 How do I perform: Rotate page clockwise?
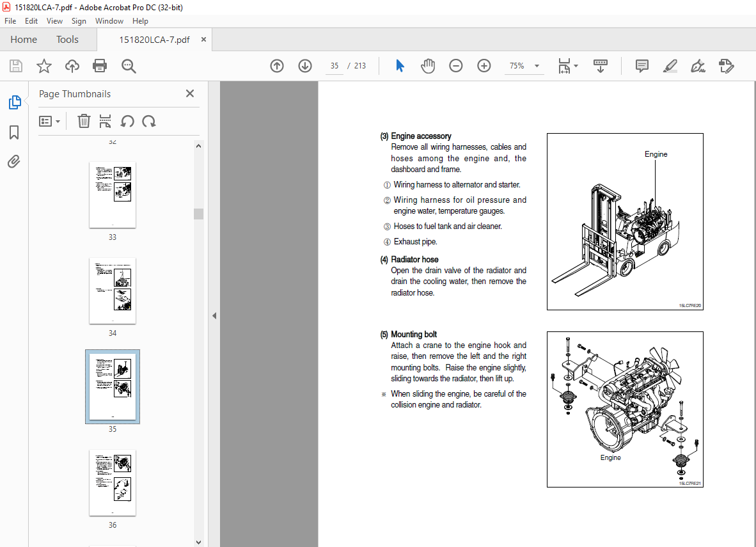coord(149,121)
